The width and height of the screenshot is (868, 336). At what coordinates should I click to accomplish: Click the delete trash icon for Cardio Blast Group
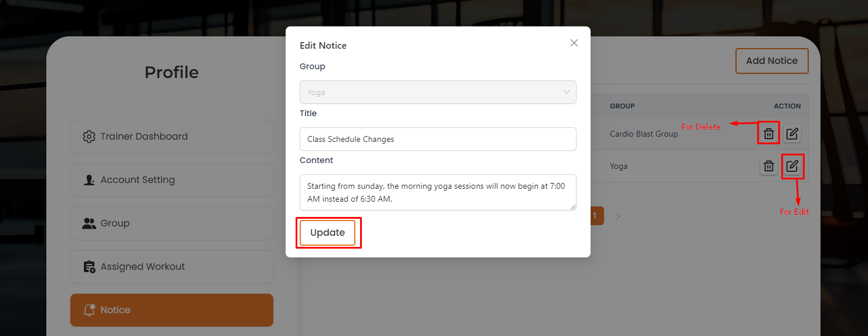768,134
